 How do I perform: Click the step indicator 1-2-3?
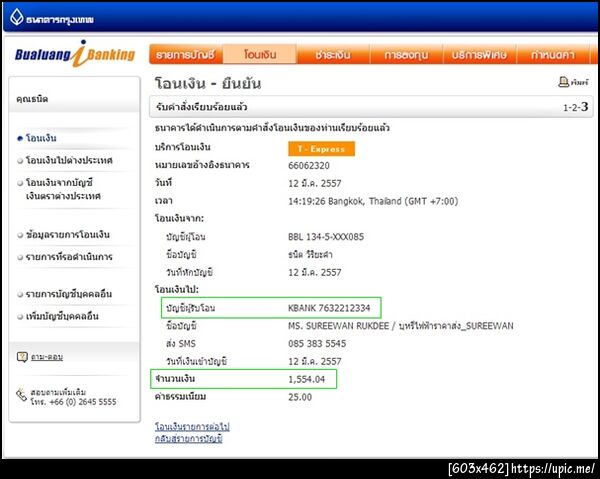pyautogui.click(x=576, y=107)
